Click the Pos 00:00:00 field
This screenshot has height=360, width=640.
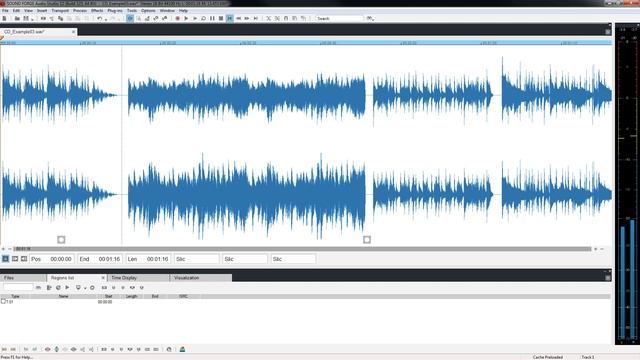pos(52,259)
